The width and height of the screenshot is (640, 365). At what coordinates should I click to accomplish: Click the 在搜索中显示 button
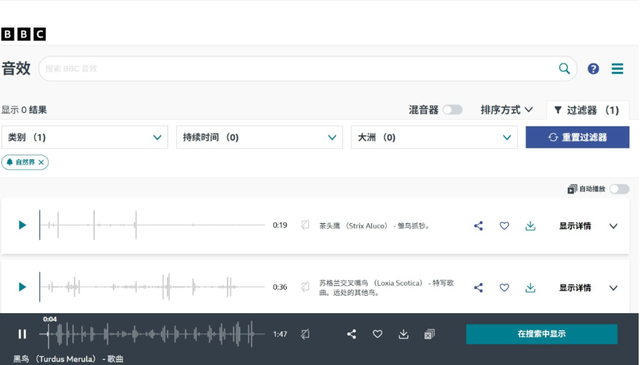541,334
